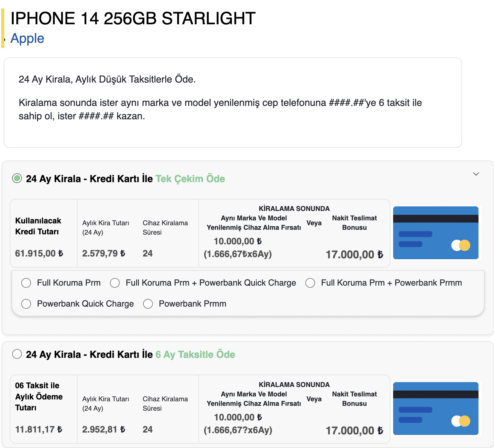Click the IPHONE 14 256GB STARLIGHT title
This screenshot has height=448, width=494.
[x=133, y=19]
